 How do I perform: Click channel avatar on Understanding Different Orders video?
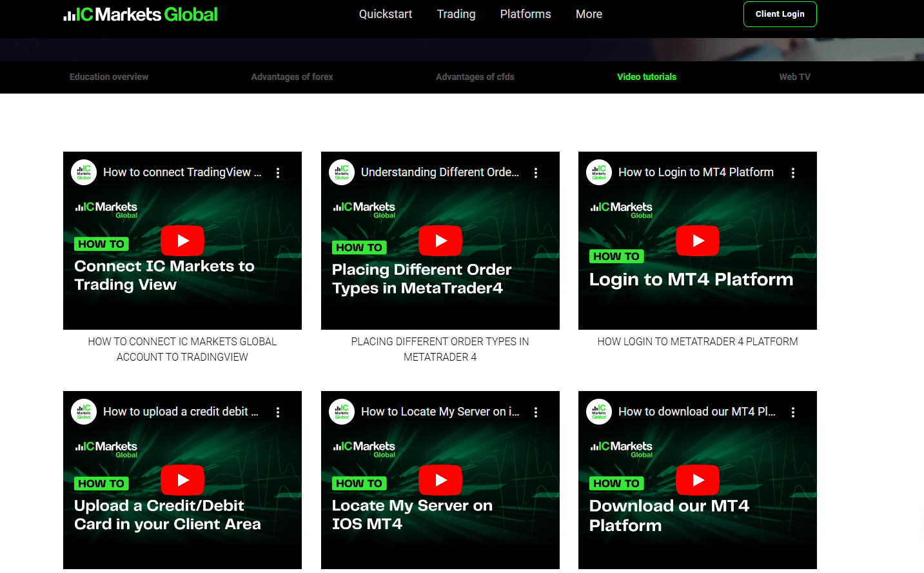pos(342,172)
